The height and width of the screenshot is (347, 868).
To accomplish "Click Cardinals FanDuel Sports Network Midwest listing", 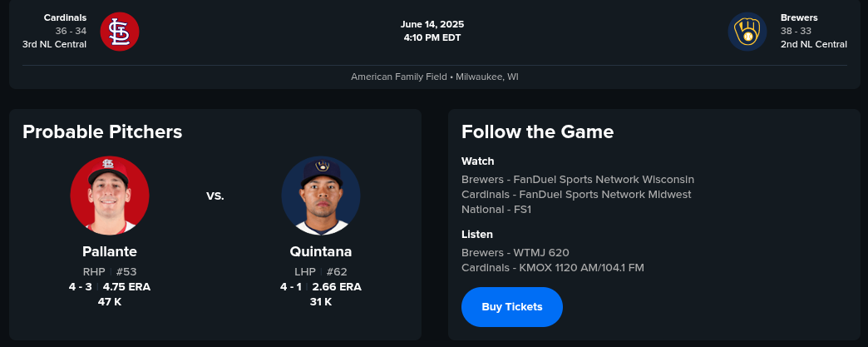I will click(x=576, y=194).
